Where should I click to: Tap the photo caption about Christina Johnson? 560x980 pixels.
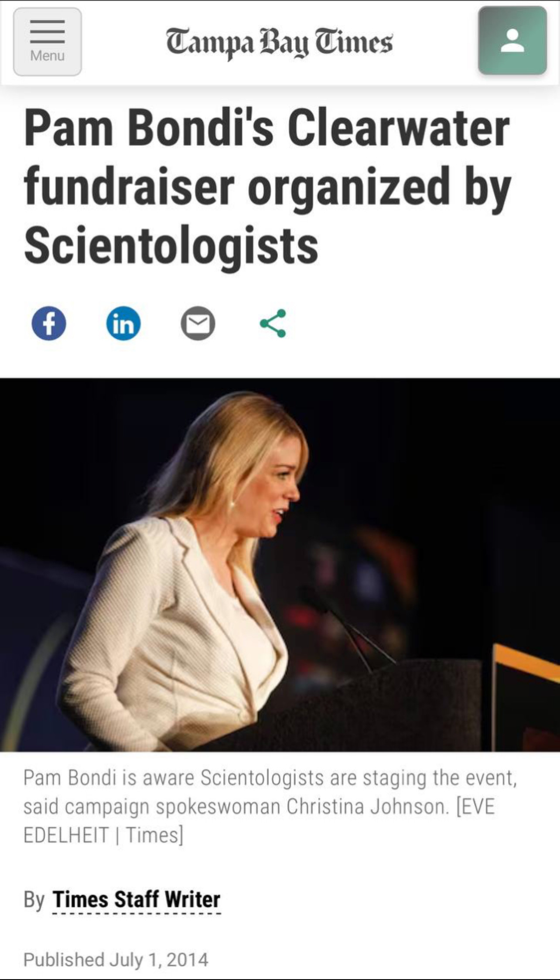[x=270, y=806]
